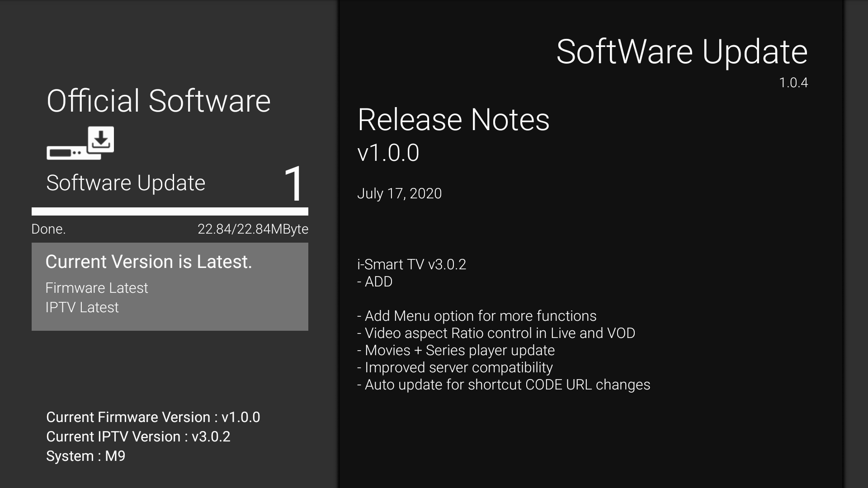Click the large number 1 indicator
Screen dimensions: 868x488
[x=294, y=183]
